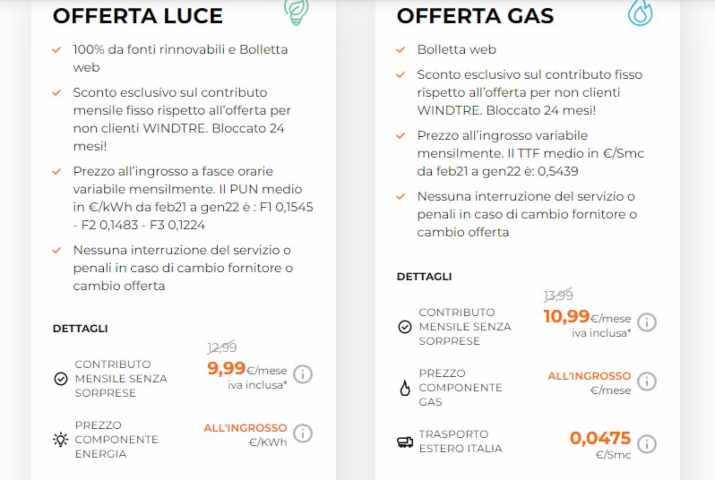The image size is (715, 480).
Task: Click the 0,0475 €/Smc transport price
Action: click(600, 442)
